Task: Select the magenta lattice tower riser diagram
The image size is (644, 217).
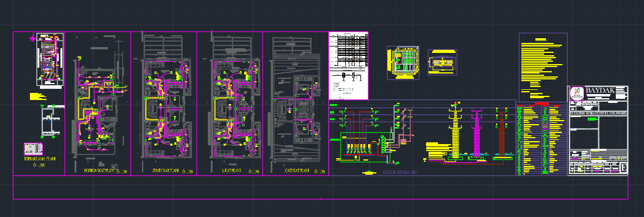Action: 477,132
